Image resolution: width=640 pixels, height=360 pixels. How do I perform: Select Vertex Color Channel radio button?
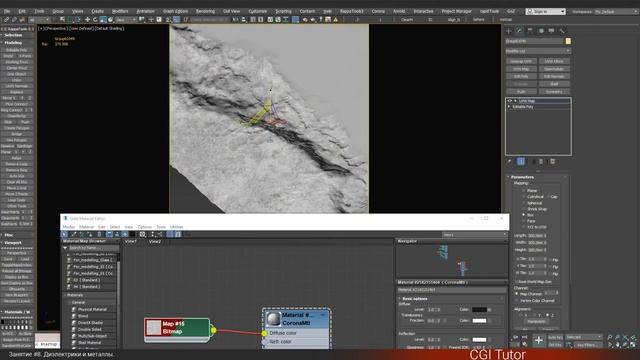point(517,301)
